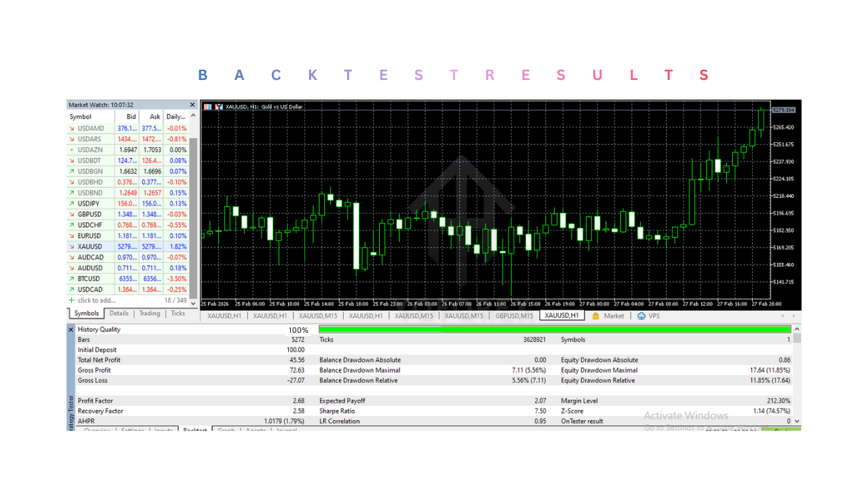Click the green up-arrow beside BTCUSD
The width and height of the screenshot is (868, 488).
point(73,279)
